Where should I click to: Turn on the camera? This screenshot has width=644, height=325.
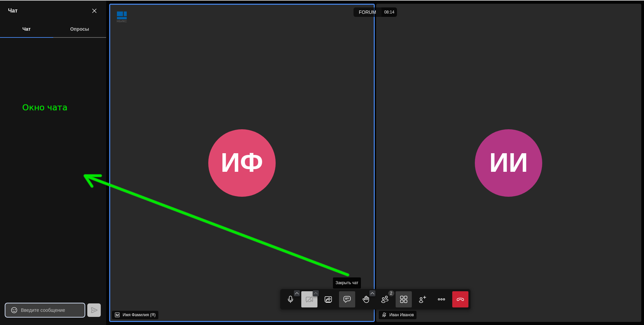pos(309,299)
